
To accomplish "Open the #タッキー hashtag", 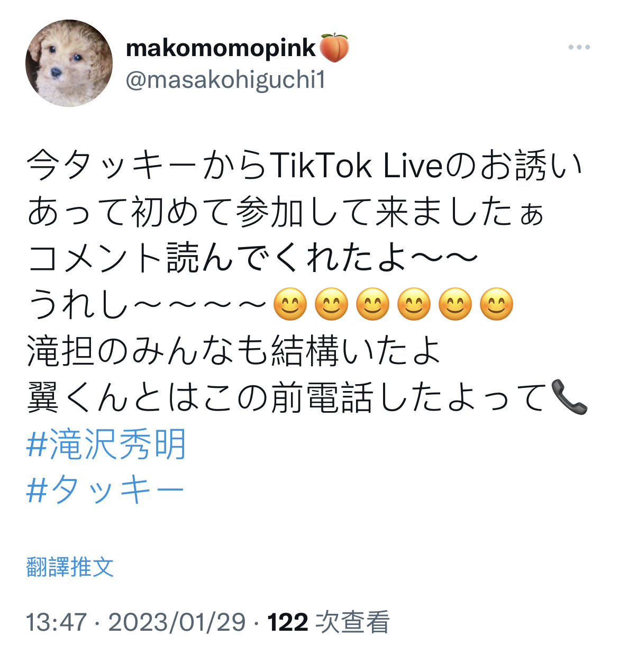I will (105, 490).
